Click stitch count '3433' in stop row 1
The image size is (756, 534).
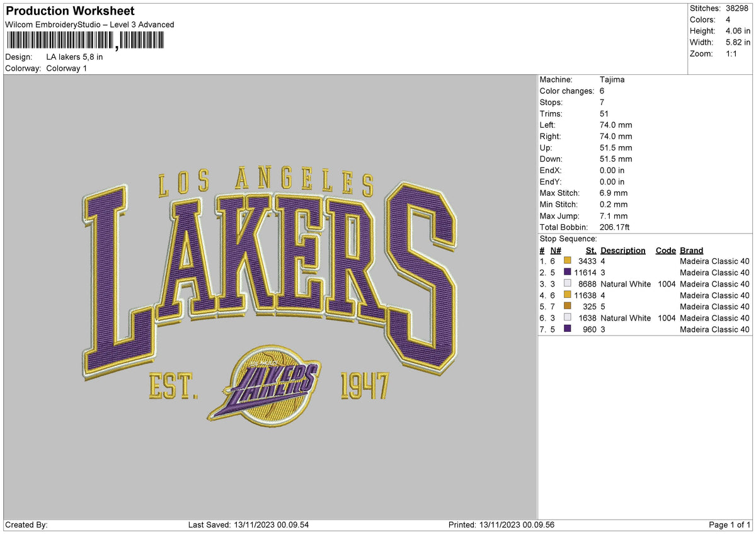[587, 261]
